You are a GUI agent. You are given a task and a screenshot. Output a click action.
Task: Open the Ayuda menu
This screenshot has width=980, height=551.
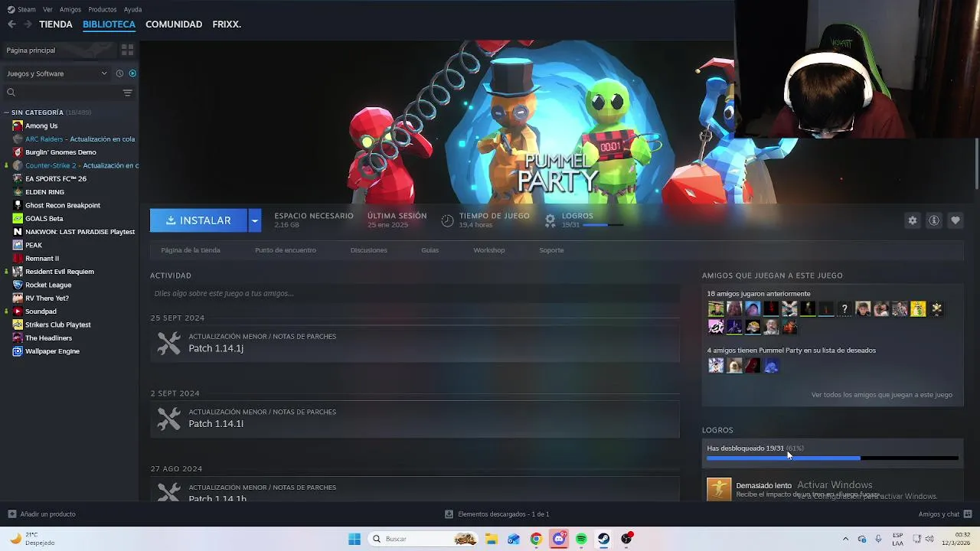click(132, 9)
